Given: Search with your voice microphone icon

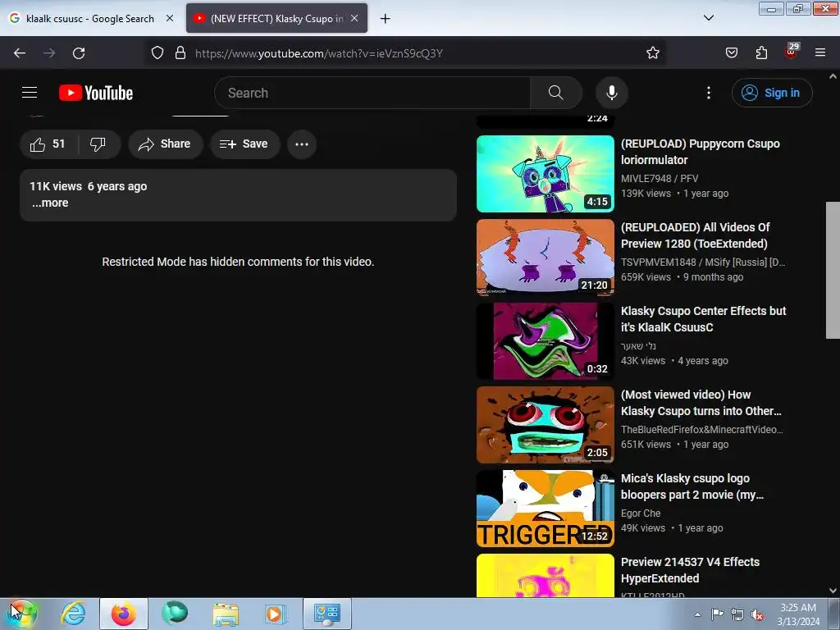Looking at the screenshot, I should pyautogui.click(x=611, y=93).
